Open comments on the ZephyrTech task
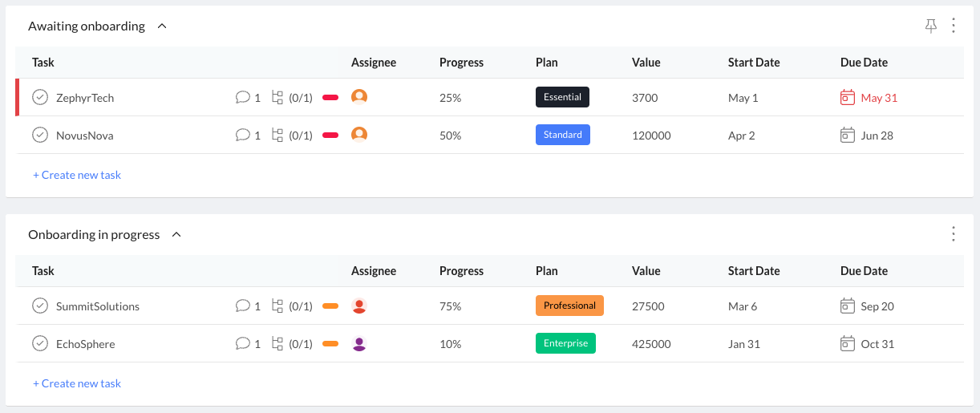Screen dimensions: 980x413 [242, 98]
